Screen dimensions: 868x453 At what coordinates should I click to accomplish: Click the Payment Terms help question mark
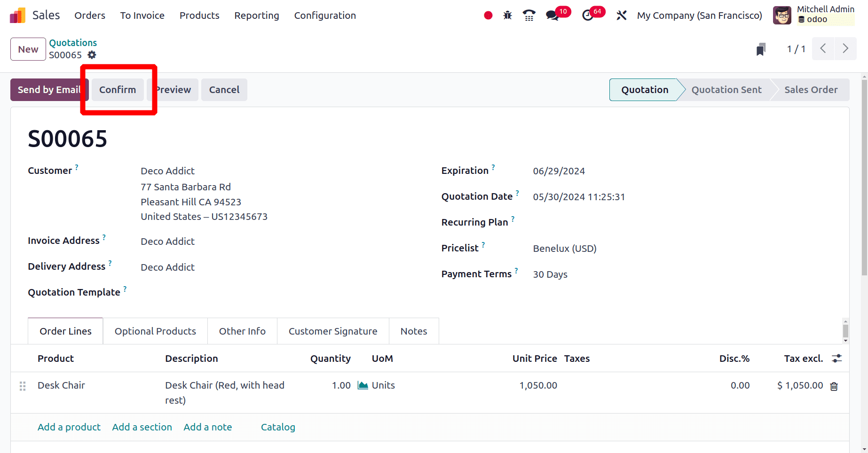[x=516, y=271]
